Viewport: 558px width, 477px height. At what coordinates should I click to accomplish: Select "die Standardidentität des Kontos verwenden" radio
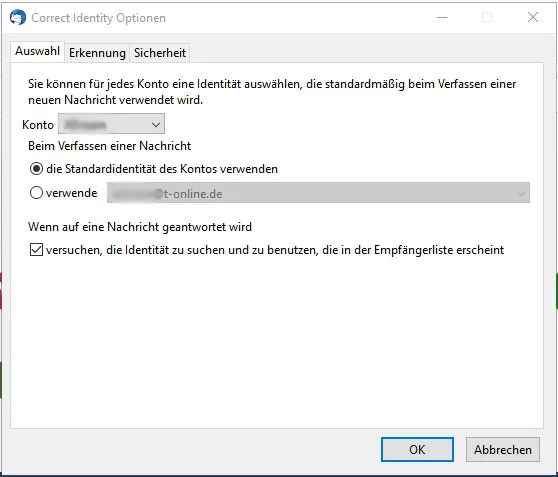point(36,168)
